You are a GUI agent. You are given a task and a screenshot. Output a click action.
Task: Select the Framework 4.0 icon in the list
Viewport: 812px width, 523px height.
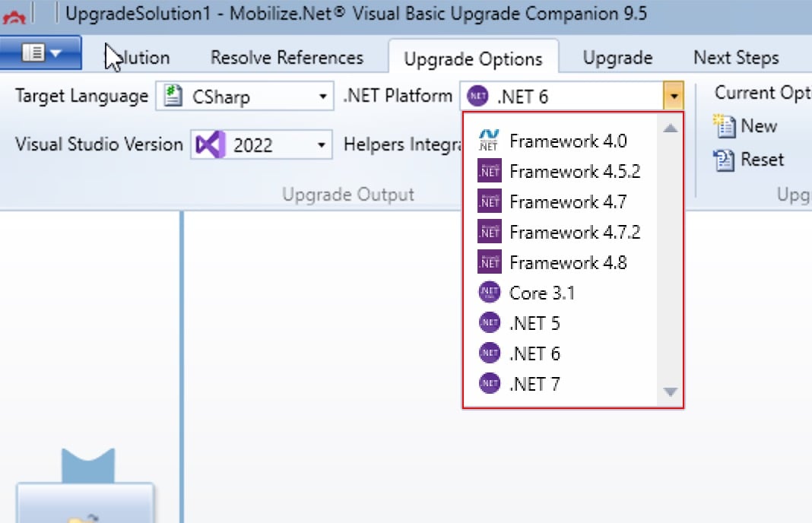tap(490, 140)
